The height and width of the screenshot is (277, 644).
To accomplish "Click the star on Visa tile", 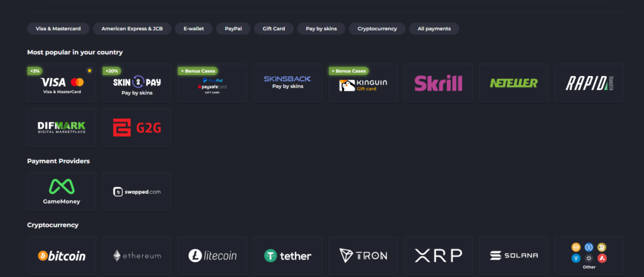I will [89, 71].
